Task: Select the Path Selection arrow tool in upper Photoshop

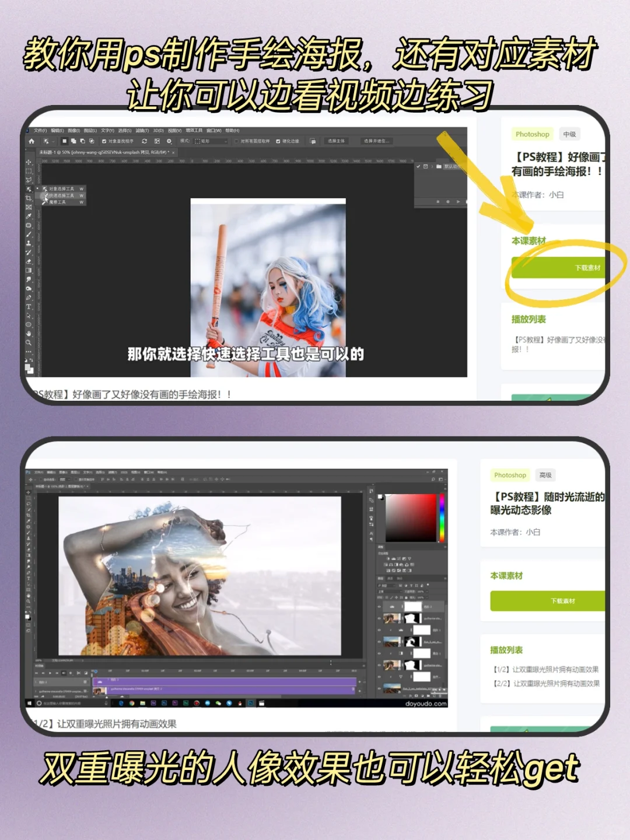Action: 29,316
